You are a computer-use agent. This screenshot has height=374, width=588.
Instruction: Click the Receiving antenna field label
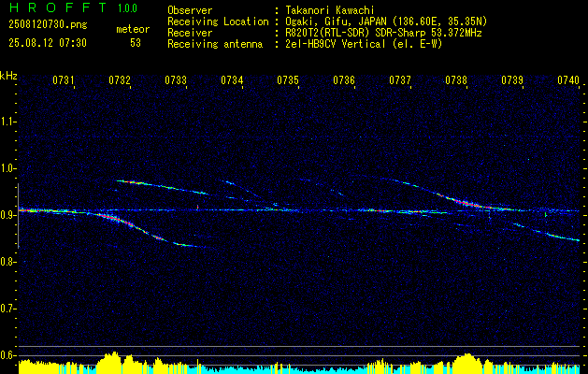pos(215,44)
